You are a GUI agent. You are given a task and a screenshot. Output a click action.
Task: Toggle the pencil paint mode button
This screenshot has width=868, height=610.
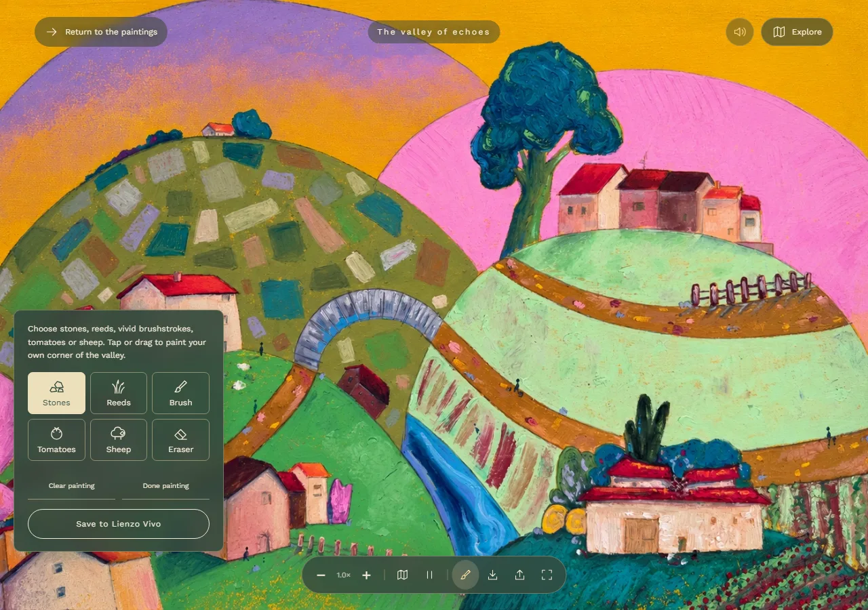465,575
